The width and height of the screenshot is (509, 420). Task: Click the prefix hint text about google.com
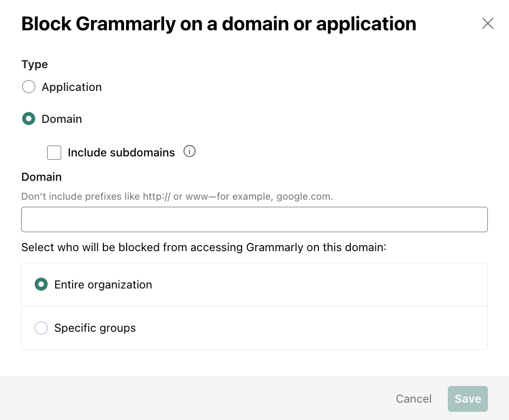click(x=177, y=196)
